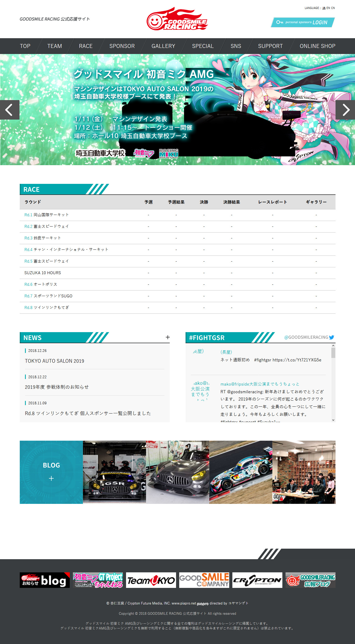Viewport: 355px width, 644px height.
Task: Click mako@fripside tweet author link
Action: pyautogui.click(x=260, y=384)
